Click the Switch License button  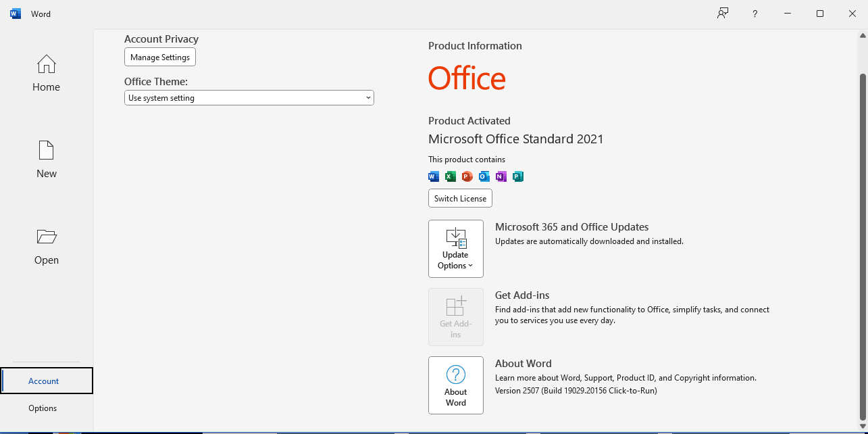tap(460, 198)
